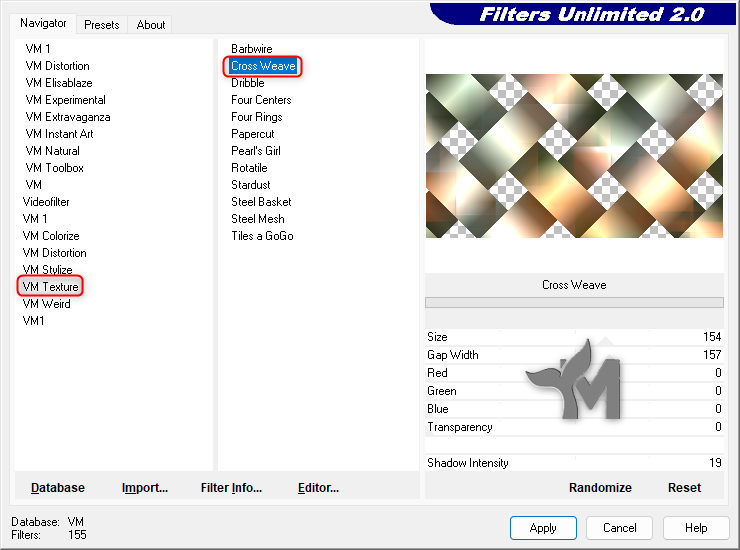The image size is (740, 550).
Task: Set the Transparency slider
Action: 574,427
